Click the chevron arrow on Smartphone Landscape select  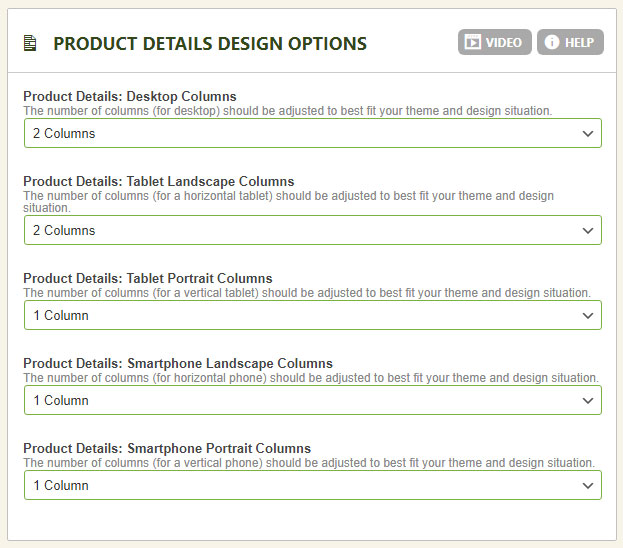pyautogui.click(x=588, y=400)
